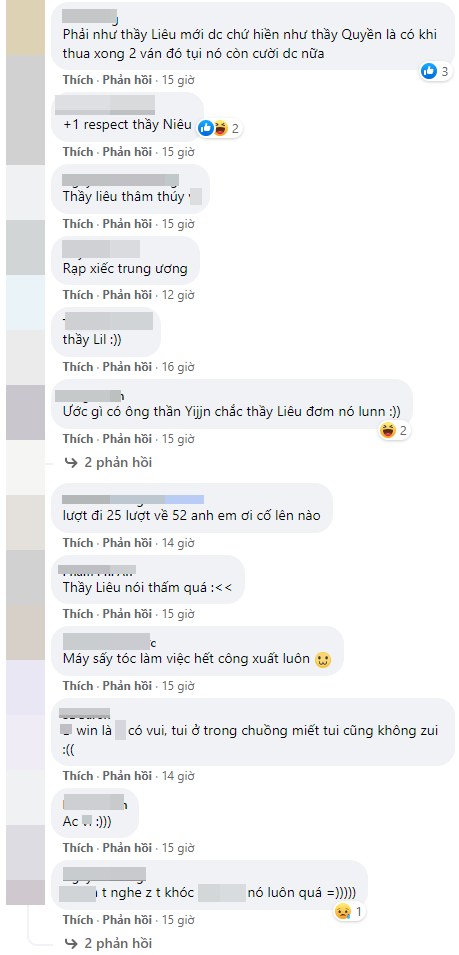459x955 pixels.
Task: Like the 'thầy Lil :))' comment
Action: (x=78, y=367)
